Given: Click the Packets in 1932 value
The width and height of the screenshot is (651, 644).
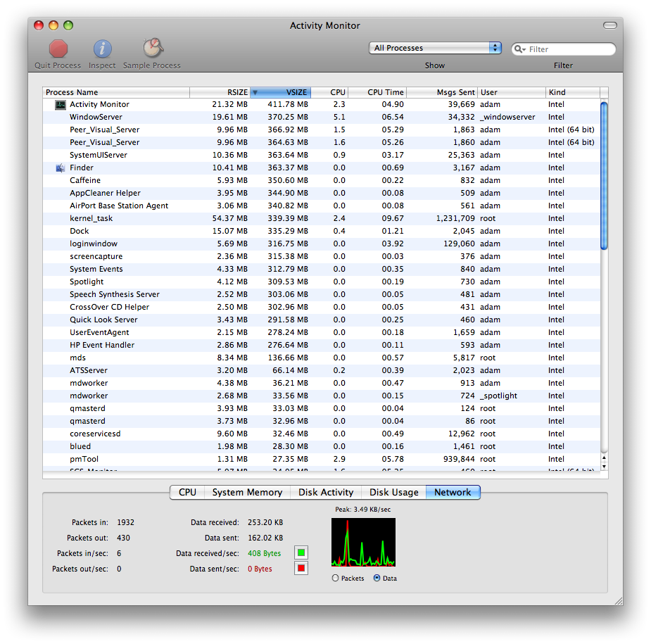Looking at the screenshot, I should [125, 522].
